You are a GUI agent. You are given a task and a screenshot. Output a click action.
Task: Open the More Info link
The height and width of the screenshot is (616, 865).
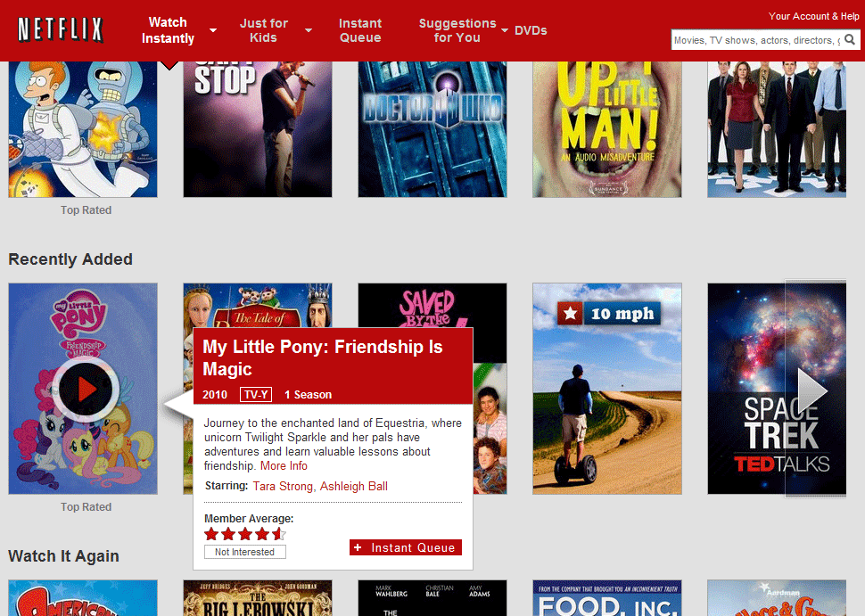pos(284,466)
